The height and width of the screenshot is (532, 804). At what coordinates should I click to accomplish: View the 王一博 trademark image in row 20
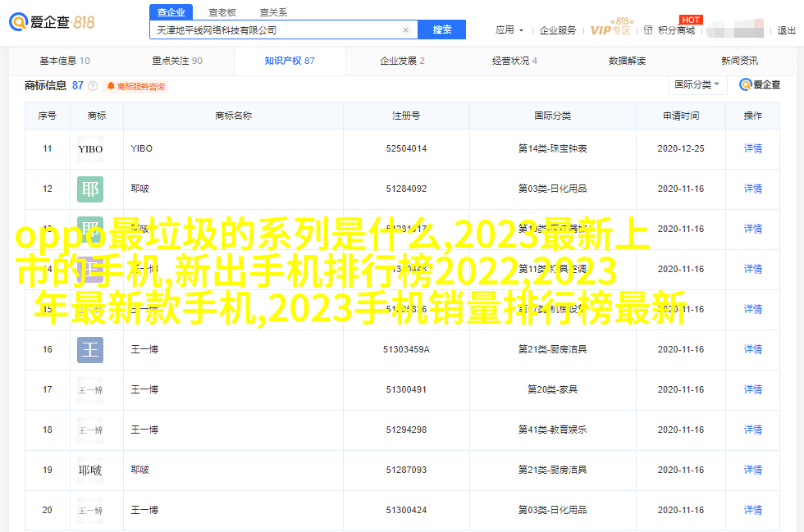tap(90, 511)
